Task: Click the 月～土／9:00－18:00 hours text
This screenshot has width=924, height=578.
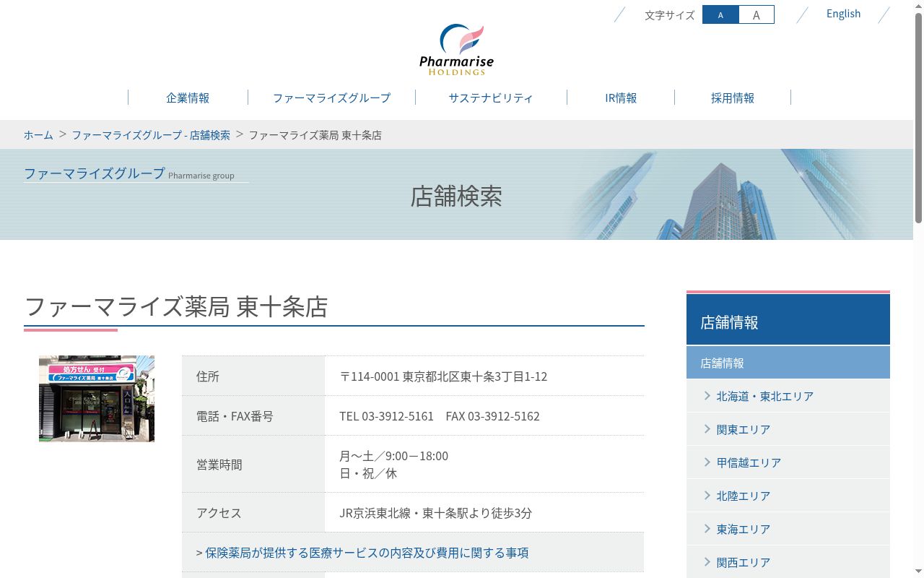Action: 393,456
